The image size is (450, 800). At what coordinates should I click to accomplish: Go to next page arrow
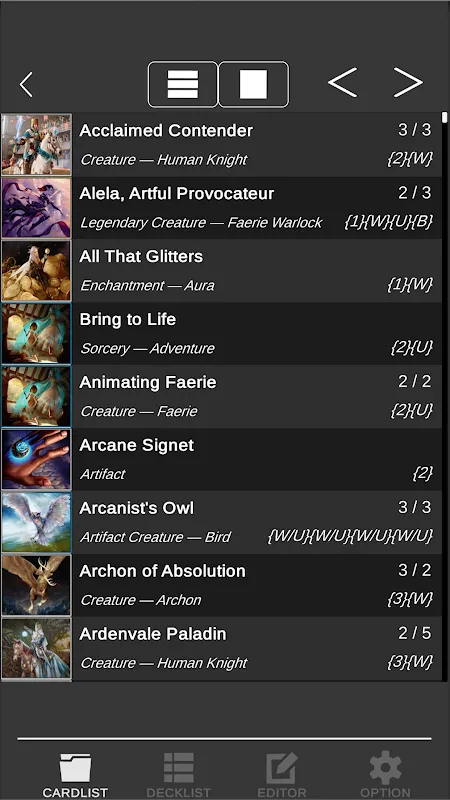click(x=408, y=82)
